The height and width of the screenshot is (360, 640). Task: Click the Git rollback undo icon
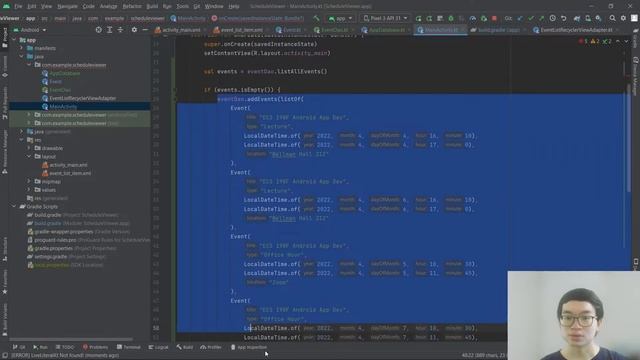[564, 18]
